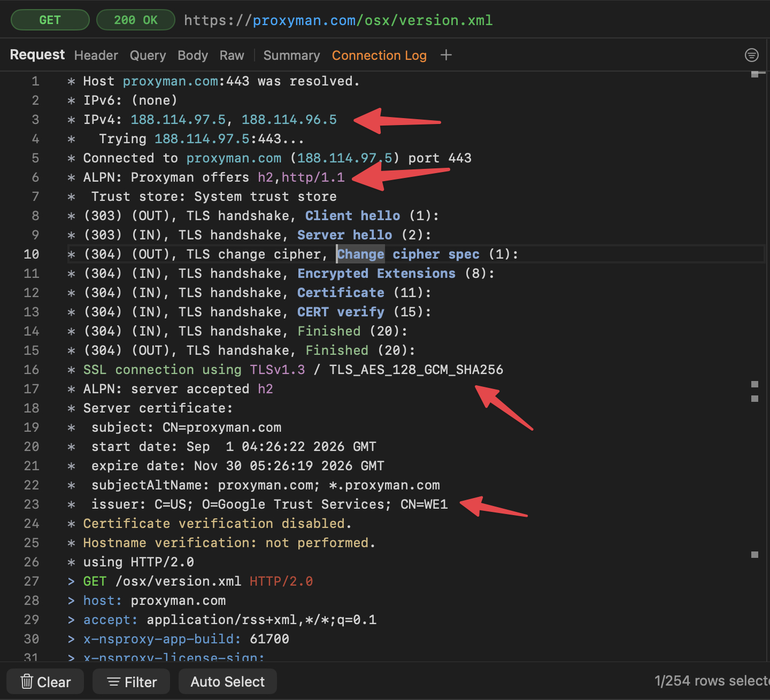Click 'TLS_AES_128_GCM_SHA256' cipher text
Image resolution: width=770 pixels, height=700 pixels.
[x=416, y=370]
